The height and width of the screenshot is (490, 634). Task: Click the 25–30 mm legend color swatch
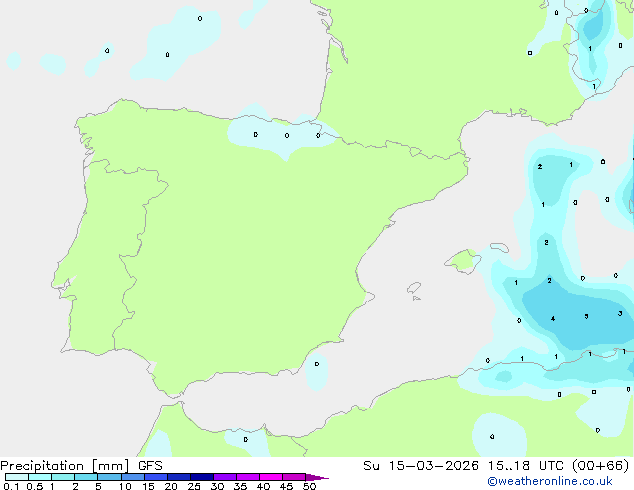coord(202,477)
